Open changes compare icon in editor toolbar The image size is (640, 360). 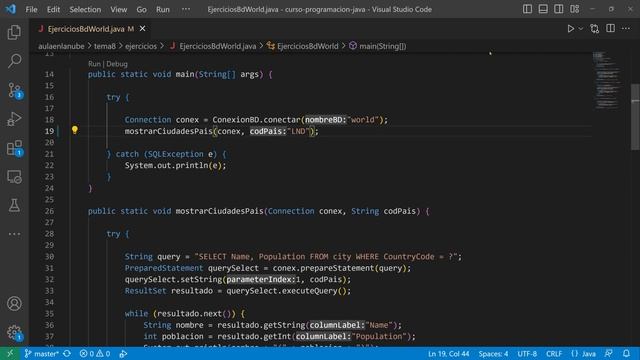click(595, 29)
